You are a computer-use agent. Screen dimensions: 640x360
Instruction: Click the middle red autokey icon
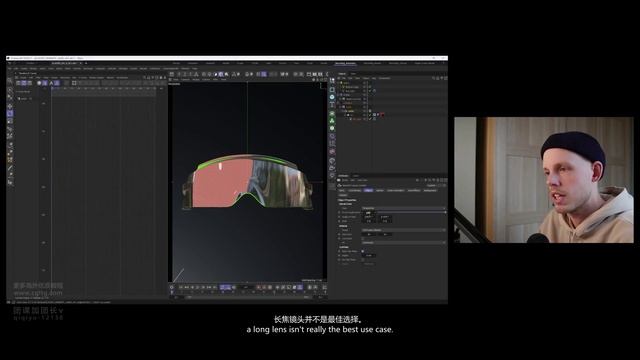coord(264,287)
